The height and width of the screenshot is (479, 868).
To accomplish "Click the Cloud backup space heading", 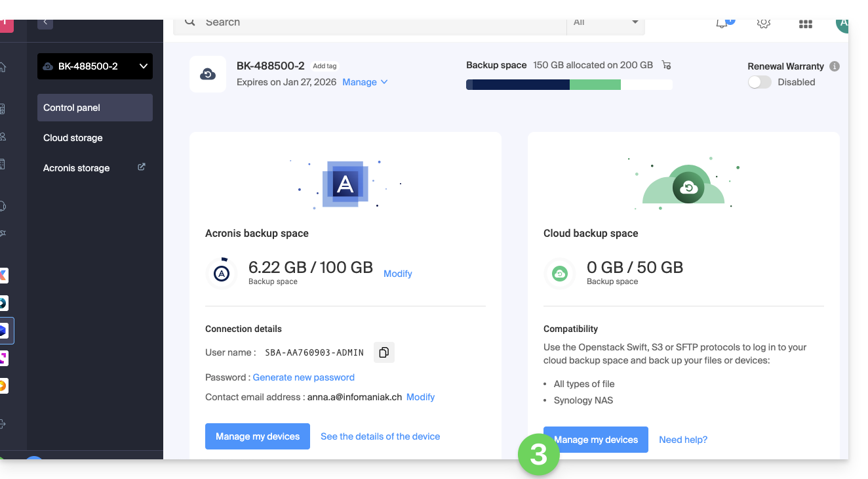I will point(591,233).
